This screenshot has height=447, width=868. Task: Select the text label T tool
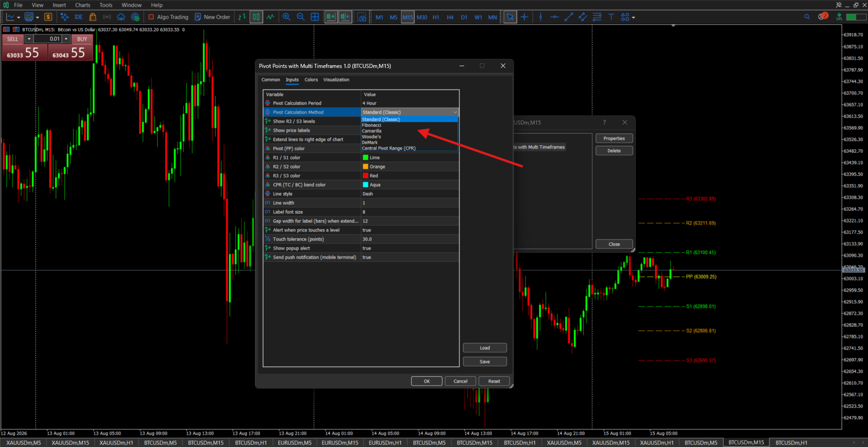(611, 17)
